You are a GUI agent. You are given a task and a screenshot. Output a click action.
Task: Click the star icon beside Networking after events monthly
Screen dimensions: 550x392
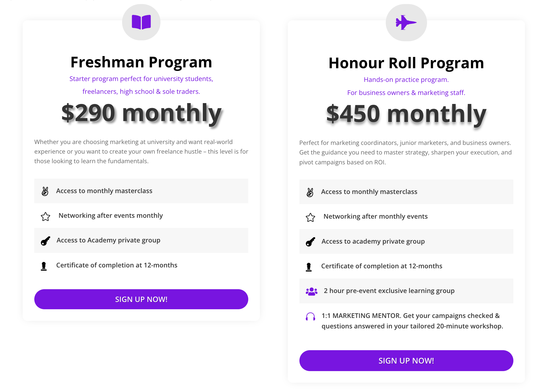tap(45, 216)
